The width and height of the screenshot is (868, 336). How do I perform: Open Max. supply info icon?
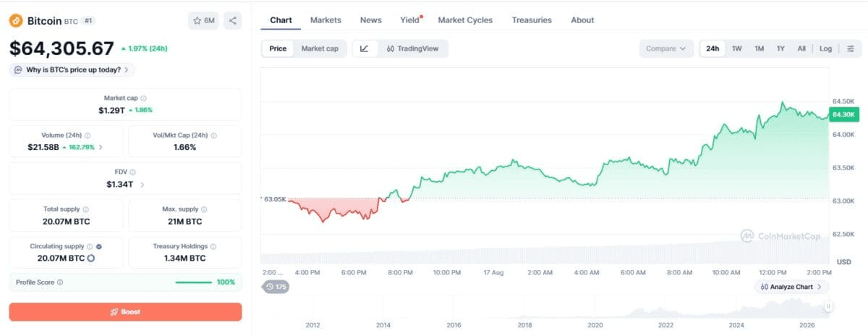[205, 209]
